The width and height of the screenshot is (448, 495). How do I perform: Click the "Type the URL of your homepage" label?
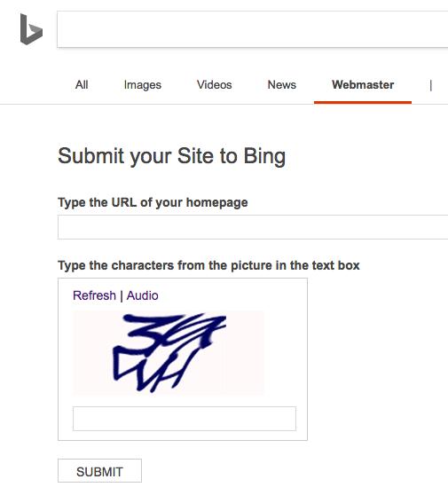tap(153, 202)
